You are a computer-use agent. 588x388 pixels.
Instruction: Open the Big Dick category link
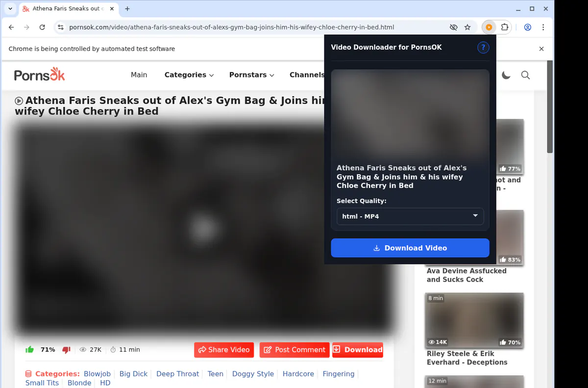coord(133,374)
